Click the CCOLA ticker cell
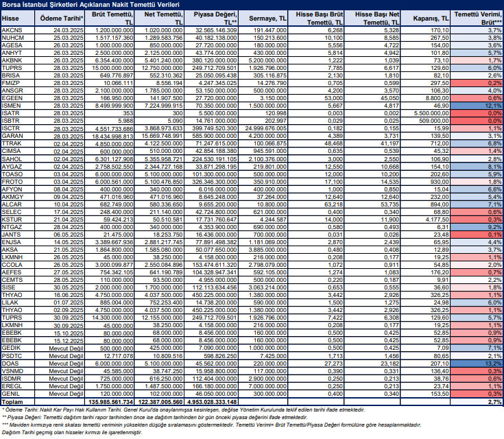This screenshot has width=504, height=439. point(18,265)
